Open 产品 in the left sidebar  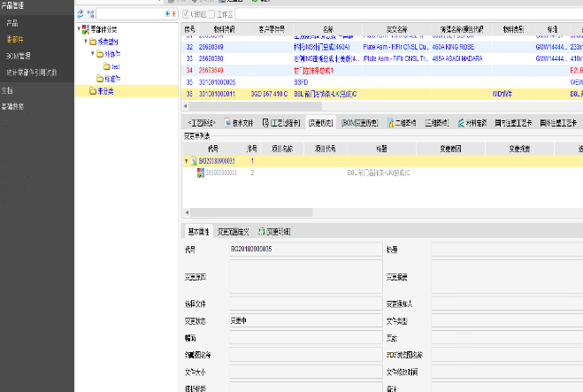(x=12, y=23)
